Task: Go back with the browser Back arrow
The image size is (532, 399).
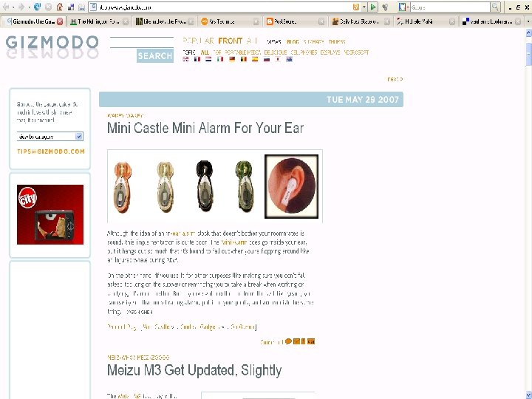Action: pyautogui.click(x=6, y=7)
